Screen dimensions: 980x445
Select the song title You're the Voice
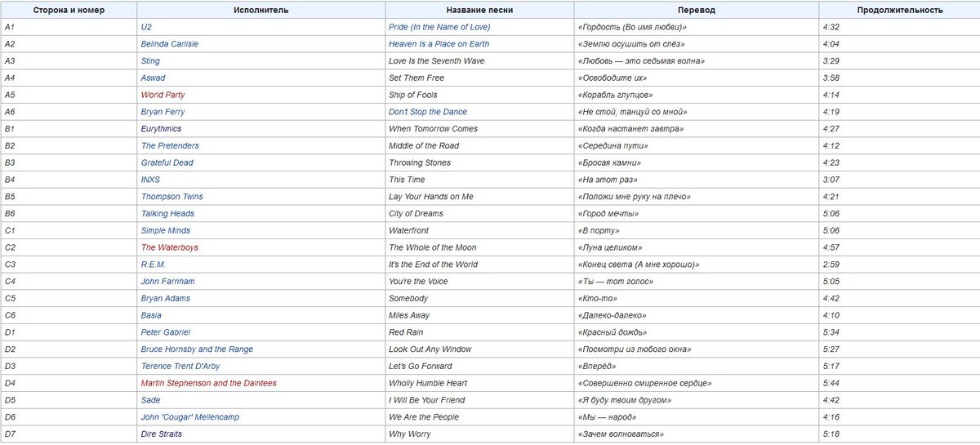click(418, 281)
